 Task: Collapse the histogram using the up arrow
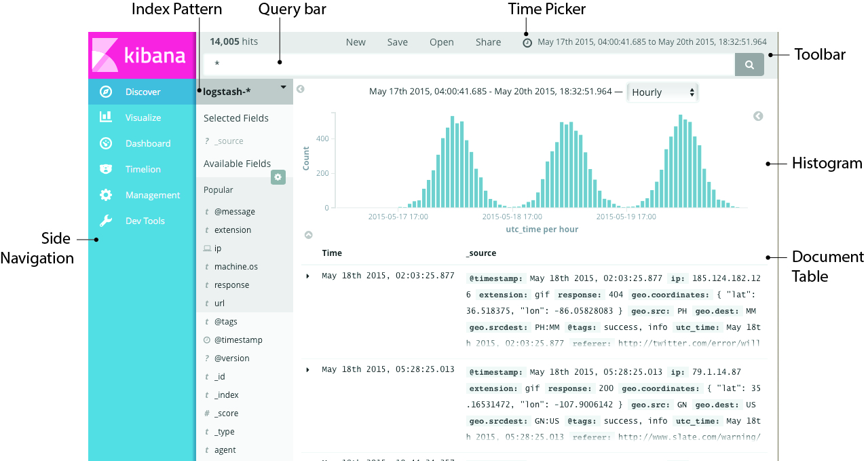coord(309,235)
